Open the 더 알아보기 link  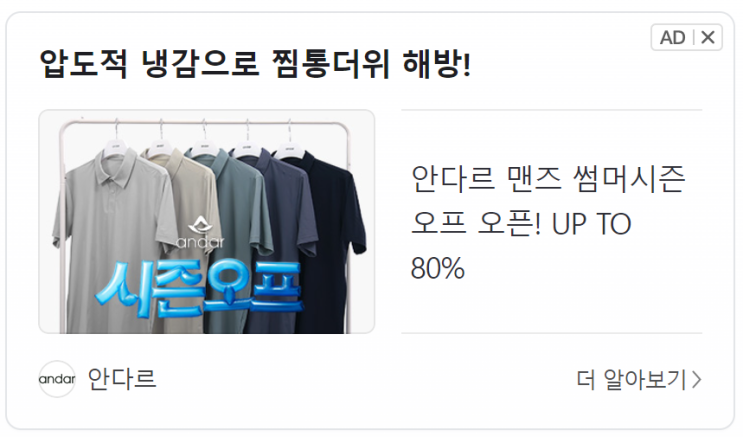tap(639, 380)
